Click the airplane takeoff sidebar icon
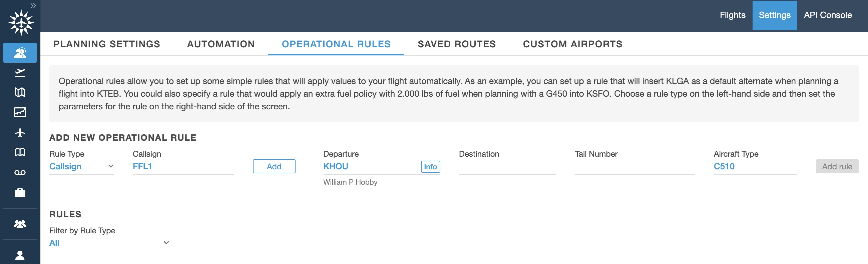The image size is (868, 264). (x=20, y=72)
